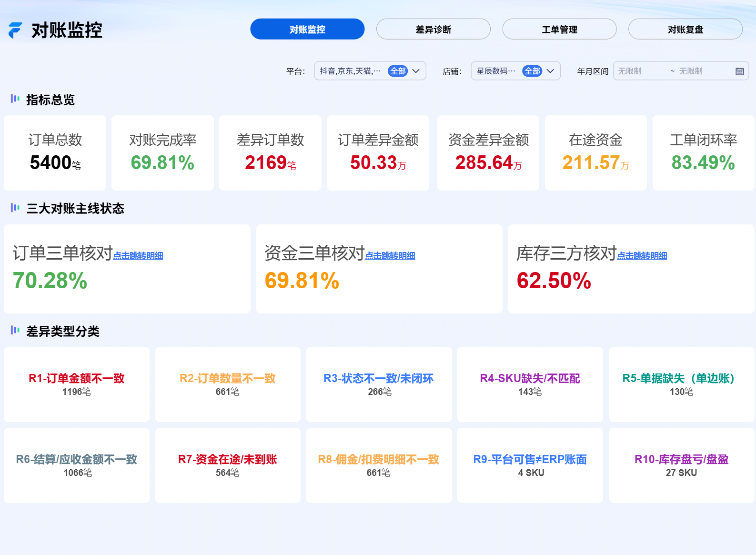Go to the 工单管理 tab
Screen dimensions: 756x555
click(x=559, y=29)
